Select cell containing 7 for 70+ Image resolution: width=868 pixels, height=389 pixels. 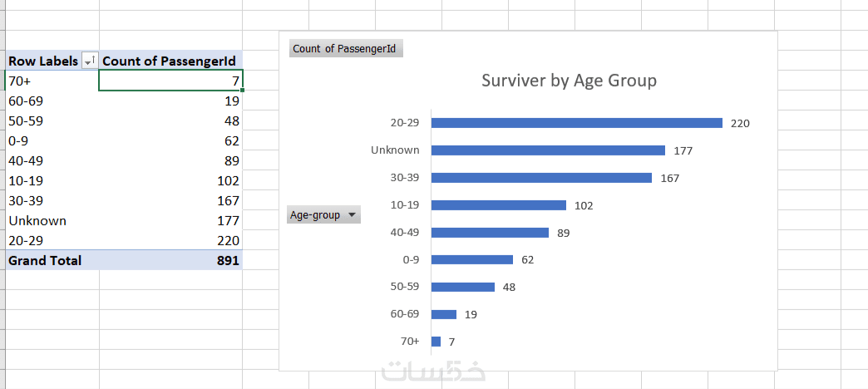coord(170,81)
